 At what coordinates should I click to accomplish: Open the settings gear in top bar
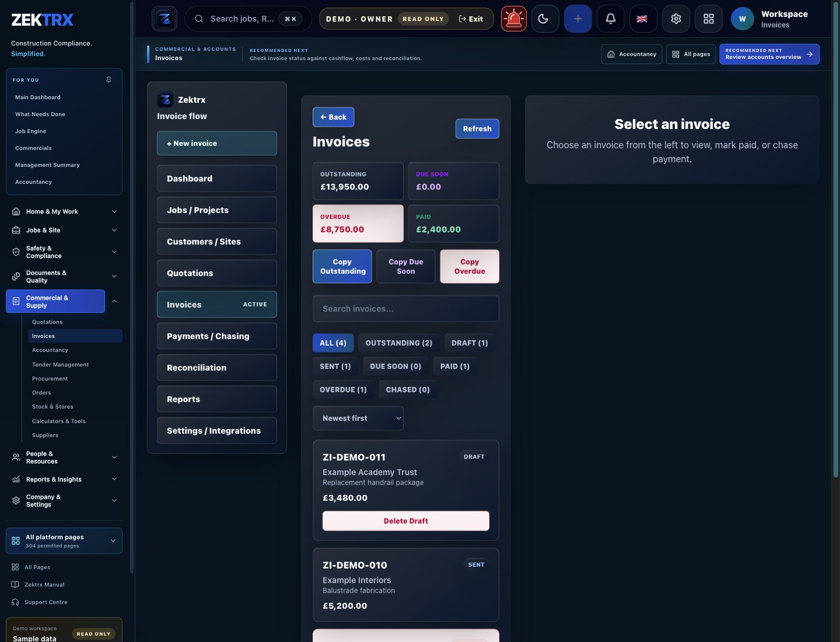click(676, 19)
